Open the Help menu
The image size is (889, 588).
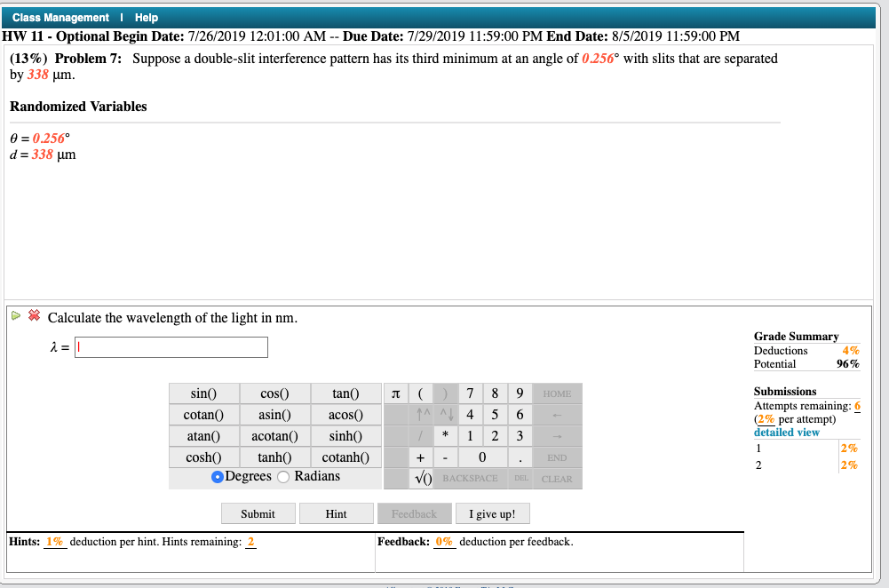pyautogui.click(x=146, y=17)
